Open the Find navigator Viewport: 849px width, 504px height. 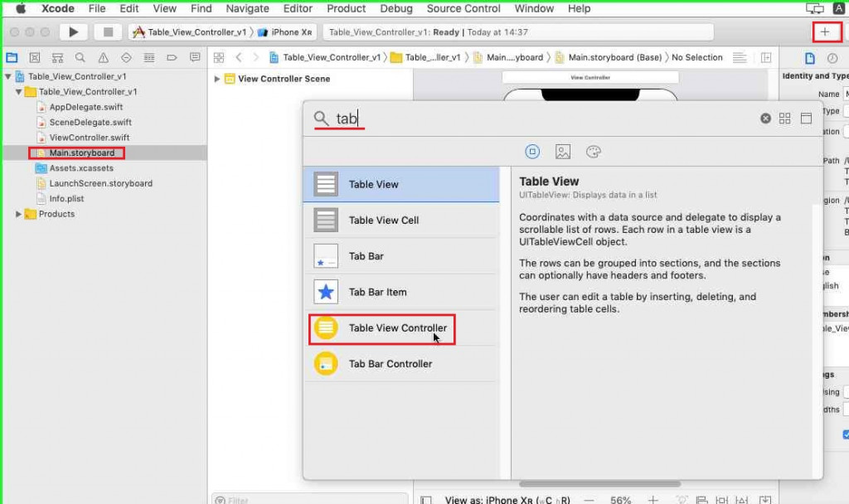[x=80, y=57]
